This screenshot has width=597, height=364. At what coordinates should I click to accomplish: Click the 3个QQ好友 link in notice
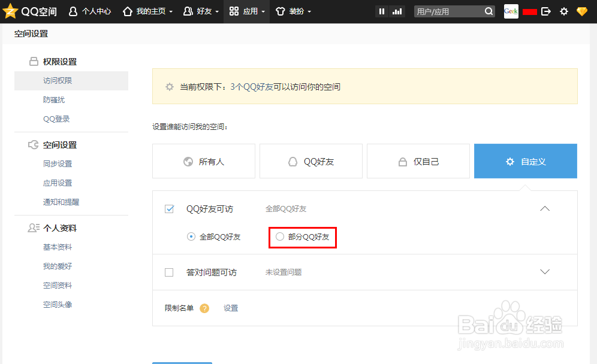click(252, 87)
